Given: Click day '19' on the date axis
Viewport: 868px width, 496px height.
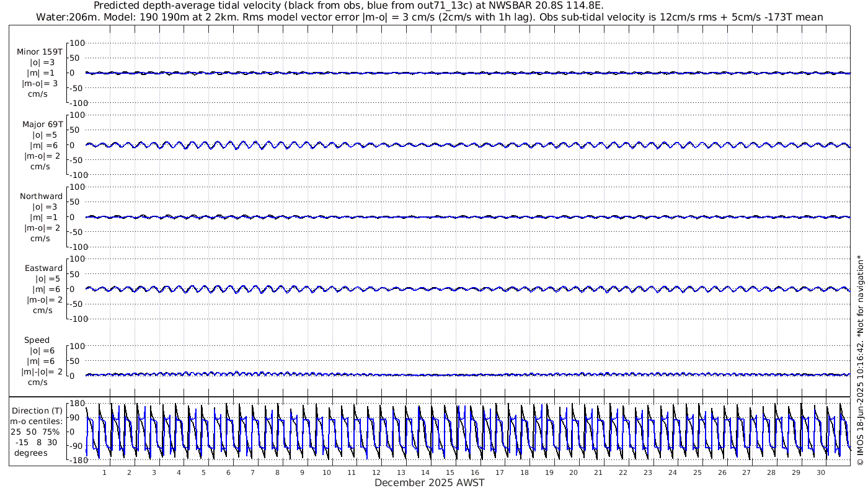Looking at the screenshot, I should click(549, 472).
